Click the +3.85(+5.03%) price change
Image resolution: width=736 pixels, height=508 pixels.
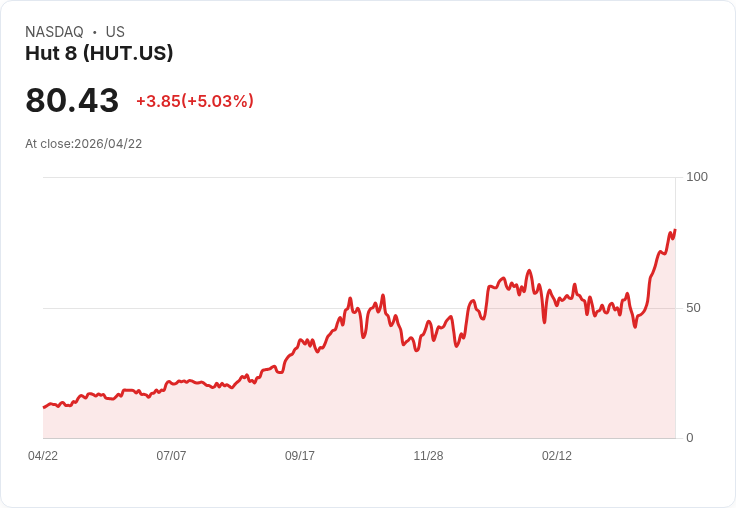point(195,101)
